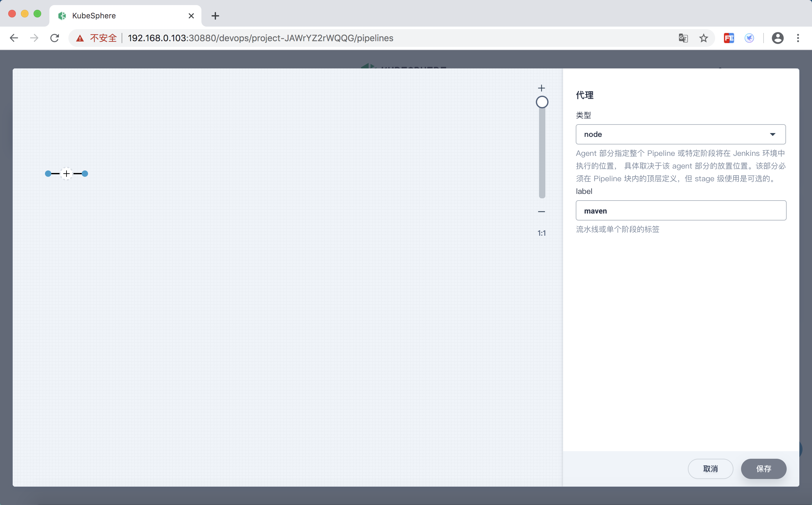The width and height of the screenshot is (812, 505).
Task: Reset canvas zoom with 1:1 control
Action: (541, 233)
